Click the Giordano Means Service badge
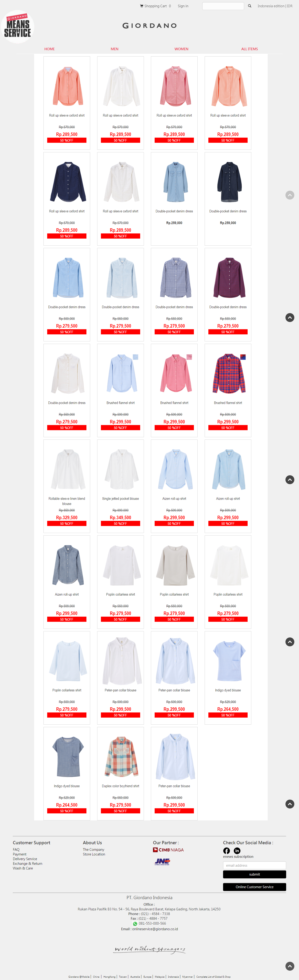 18,27
